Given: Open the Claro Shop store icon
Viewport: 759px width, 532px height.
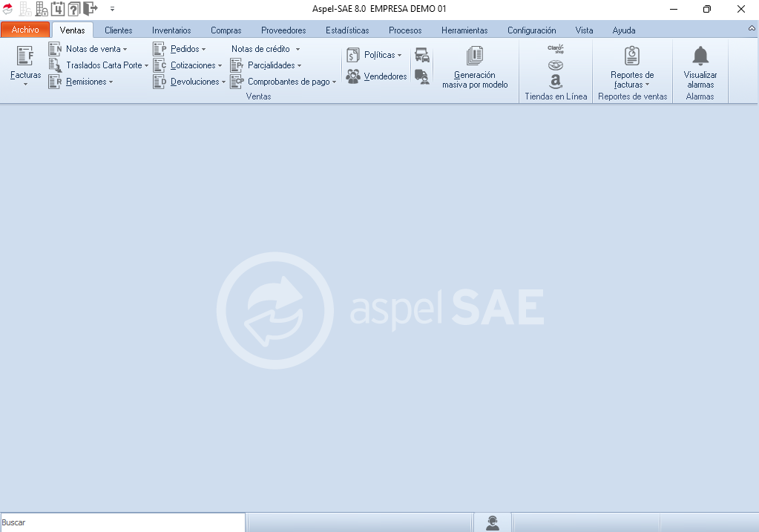Looking at the screenshot, I should tap(556, 49).
